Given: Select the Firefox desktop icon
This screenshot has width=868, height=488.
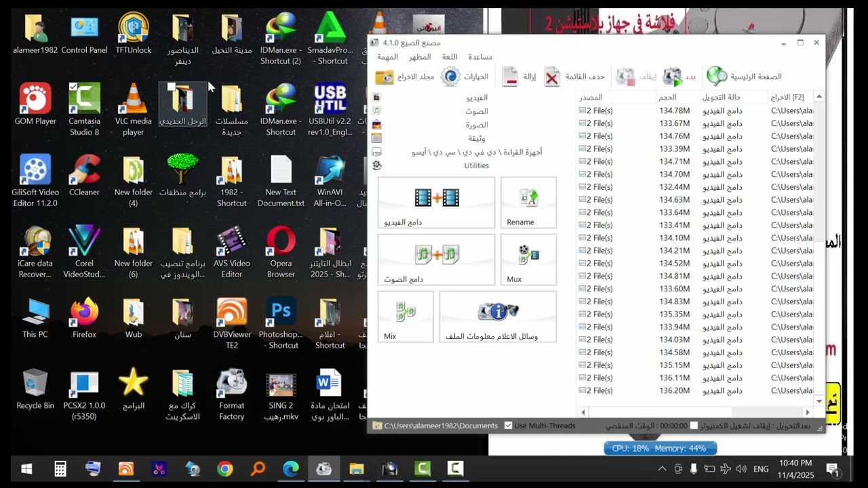Looking at the screenshot, I should click(x=84, y=319).
